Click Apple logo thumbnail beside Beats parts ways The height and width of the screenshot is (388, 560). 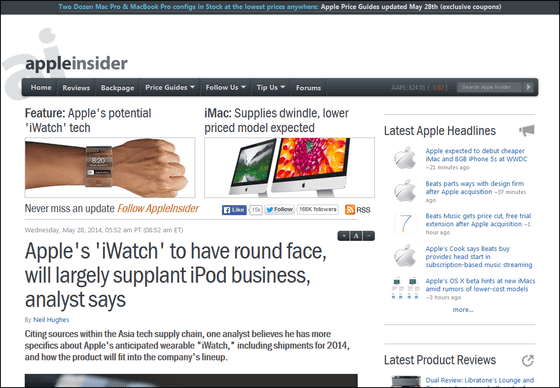coord(405,190)
